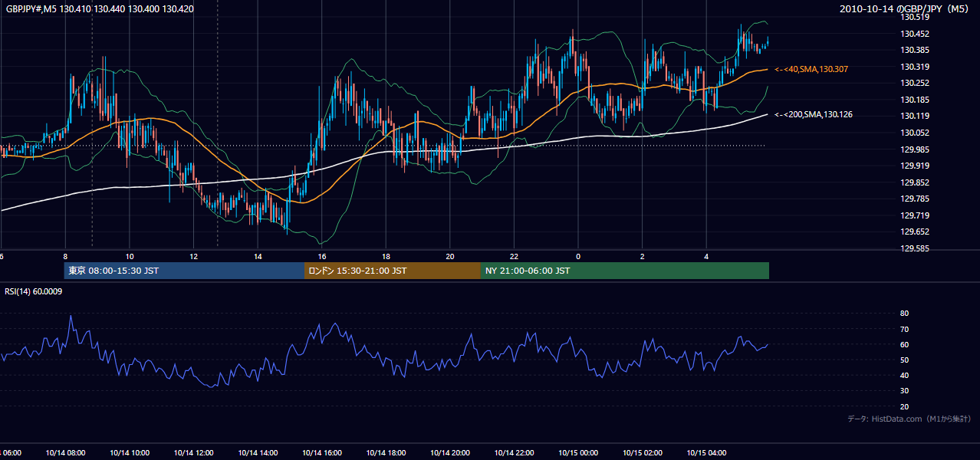This screenshot has width=980, height=460.
Task: Click RSI scale value 40
Action: click(904, 375)
